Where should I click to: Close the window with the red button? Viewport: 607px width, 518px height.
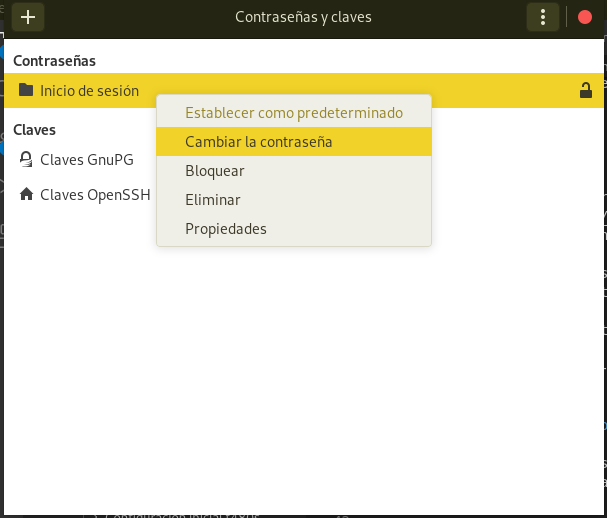click(585, 17)
